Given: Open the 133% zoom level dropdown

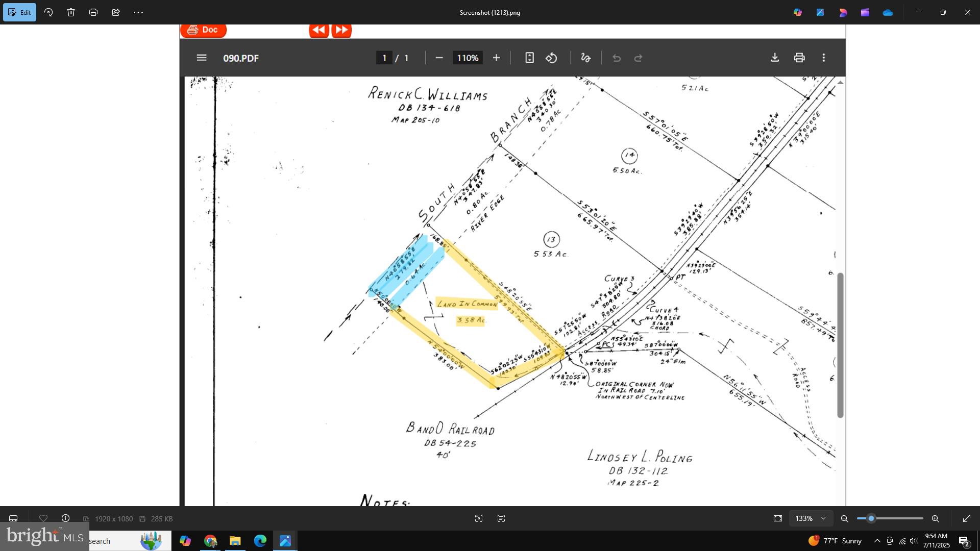Looking at the screenshot, I should [x=811, y=518].
